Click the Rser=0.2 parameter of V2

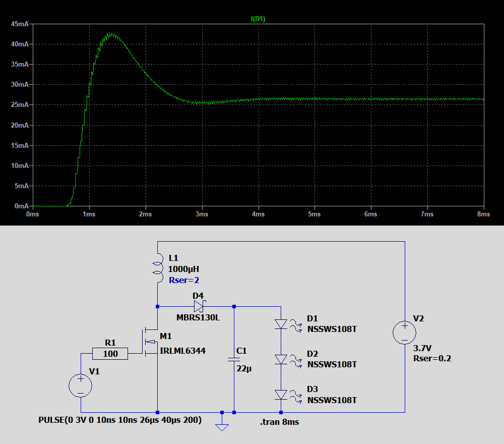432,358
